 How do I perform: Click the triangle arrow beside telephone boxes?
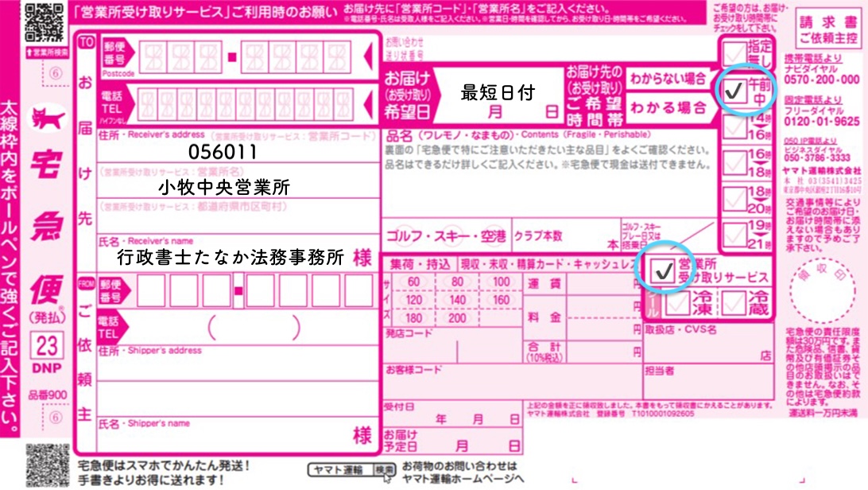367,101
